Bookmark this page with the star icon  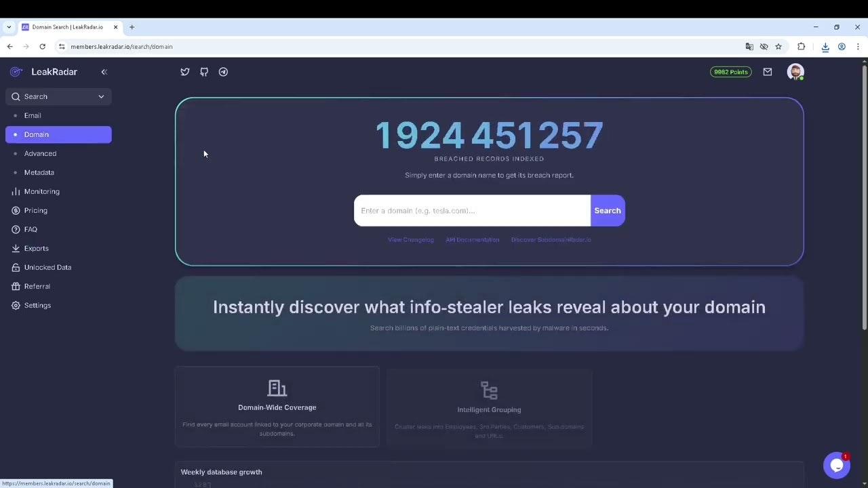(x=778, y=46)
